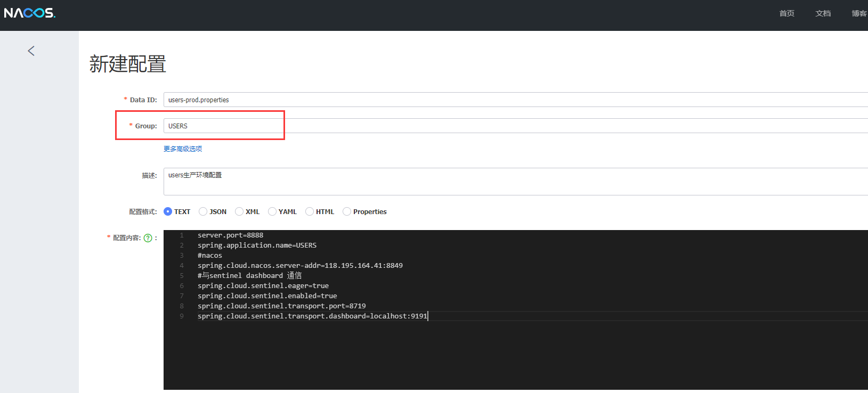Screen dimensions: 868x393
Task: Click the nacos server-addr line in editor
Action: [300, 266]
